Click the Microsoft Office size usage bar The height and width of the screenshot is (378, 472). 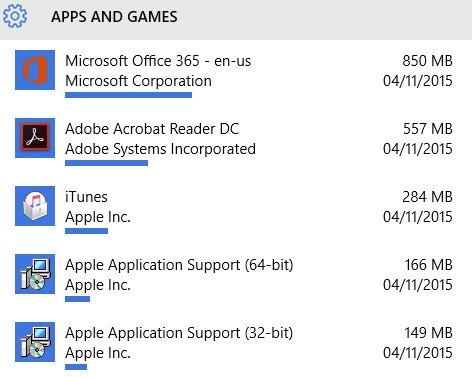pos(128,95)
